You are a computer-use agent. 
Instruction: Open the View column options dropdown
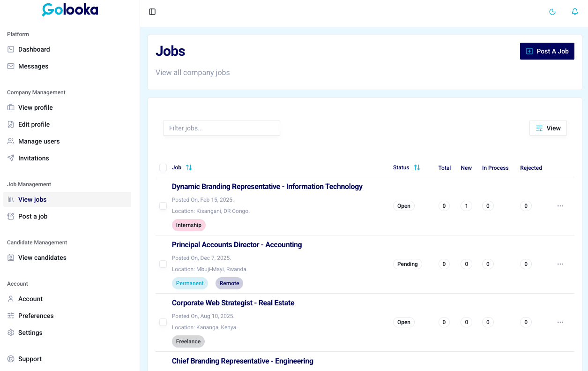548,128
